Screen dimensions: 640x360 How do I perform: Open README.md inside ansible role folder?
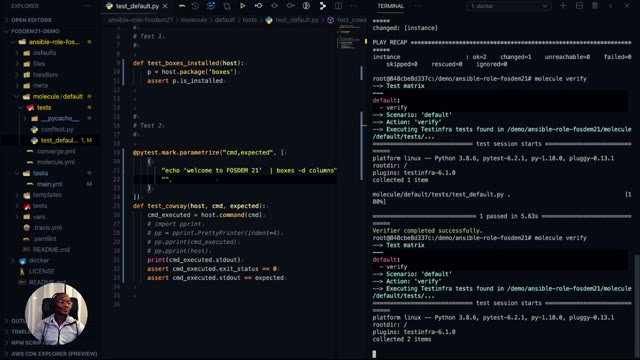coord(49,249)
